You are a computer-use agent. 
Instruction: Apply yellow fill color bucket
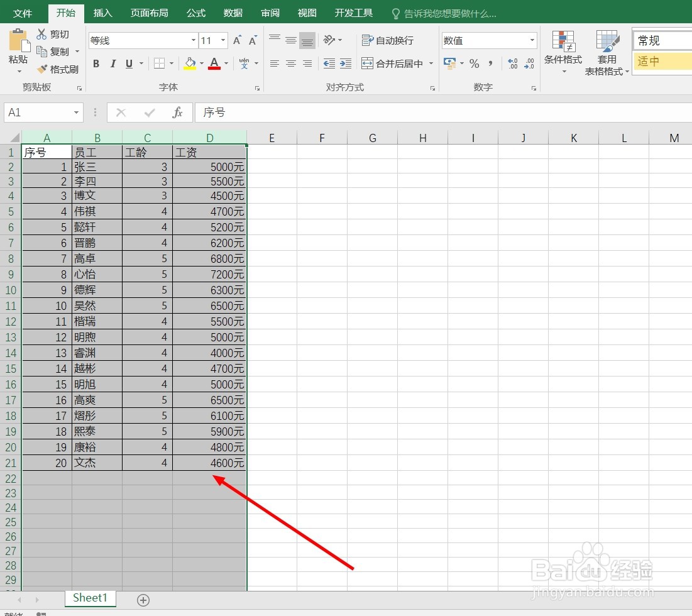pyautogui.click(x=190, y=63)
